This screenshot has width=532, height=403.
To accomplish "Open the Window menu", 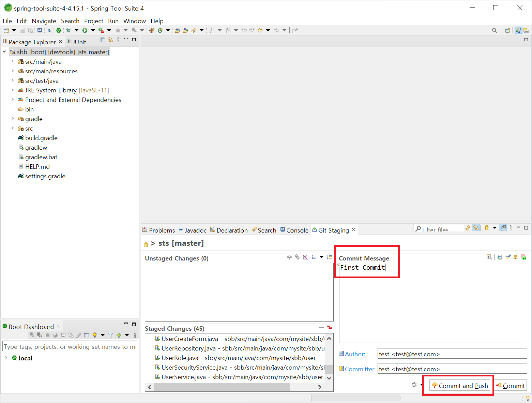I will 134,21.
